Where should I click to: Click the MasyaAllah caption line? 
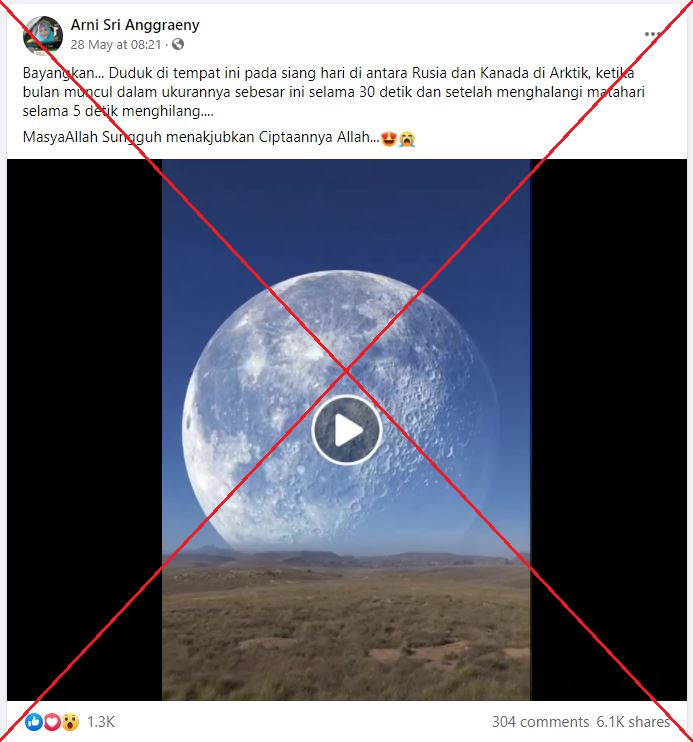[219, 137]
